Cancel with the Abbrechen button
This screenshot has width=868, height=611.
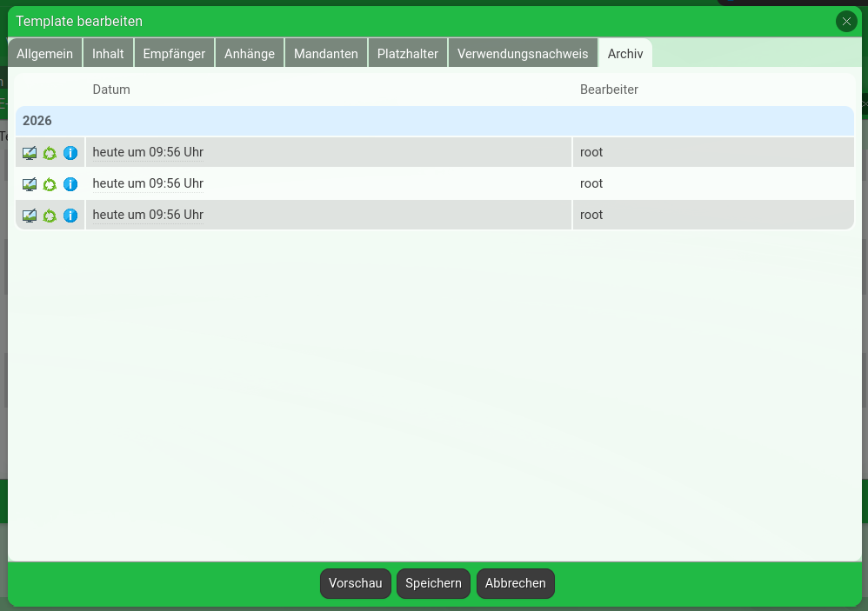515,583
